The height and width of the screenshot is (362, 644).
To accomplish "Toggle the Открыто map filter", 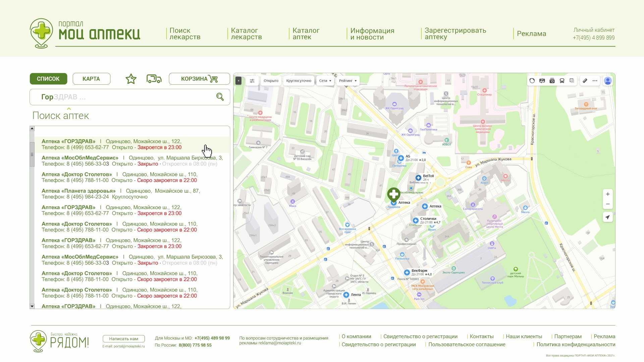I will point(271,81).
